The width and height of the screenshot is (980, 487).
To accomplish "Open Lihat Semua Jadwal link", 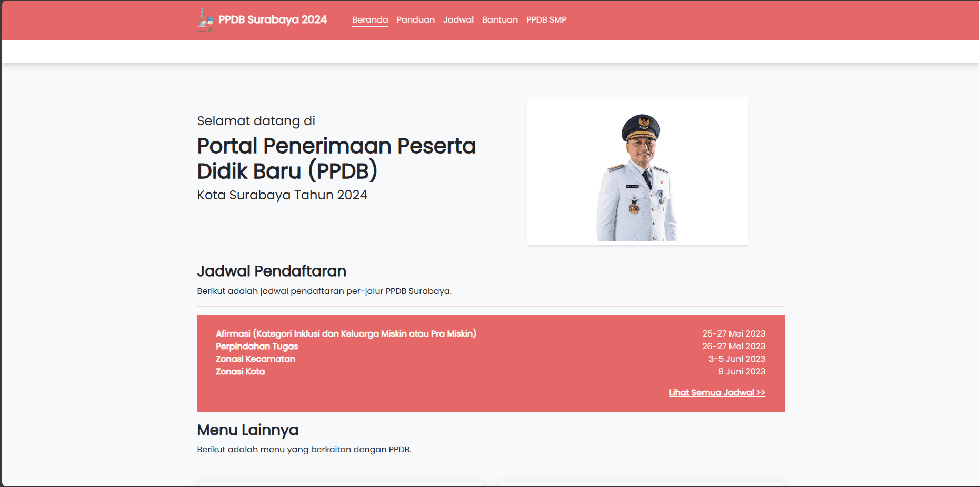I will [x=716, y=392].
